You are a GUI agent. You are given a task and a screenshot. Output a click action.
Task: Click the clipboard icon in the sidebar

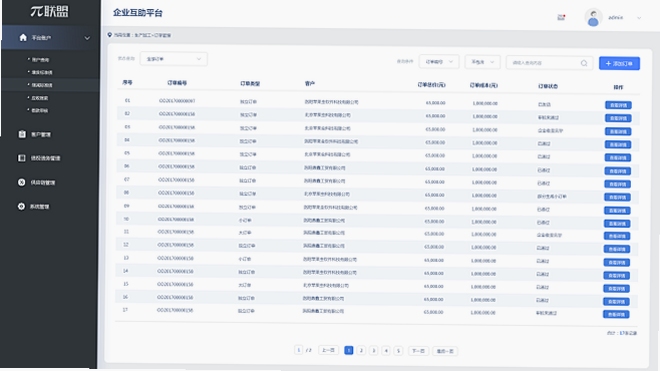click(22, 134)
